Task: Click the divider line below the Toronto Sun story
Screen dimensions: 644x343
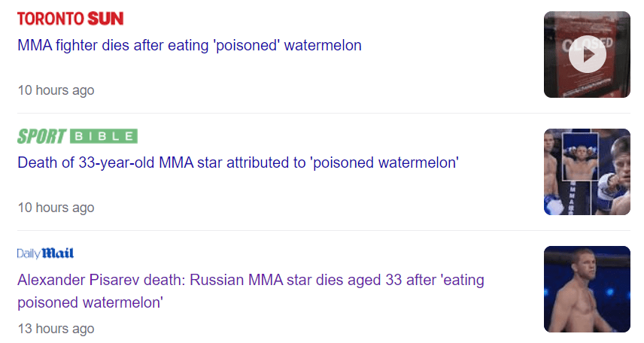Action: click(x=324, y=113)
